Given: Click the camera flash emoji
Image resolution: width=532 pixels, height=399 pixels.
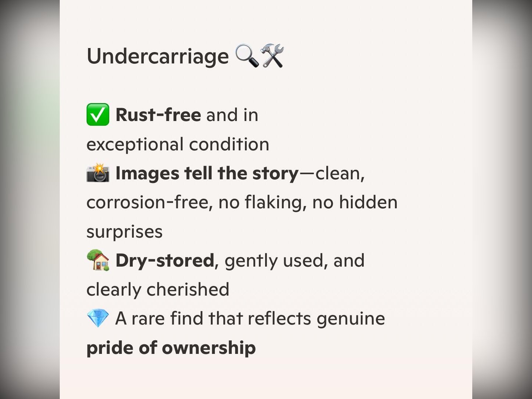Looking at the screenshot, I should (98, 173).
